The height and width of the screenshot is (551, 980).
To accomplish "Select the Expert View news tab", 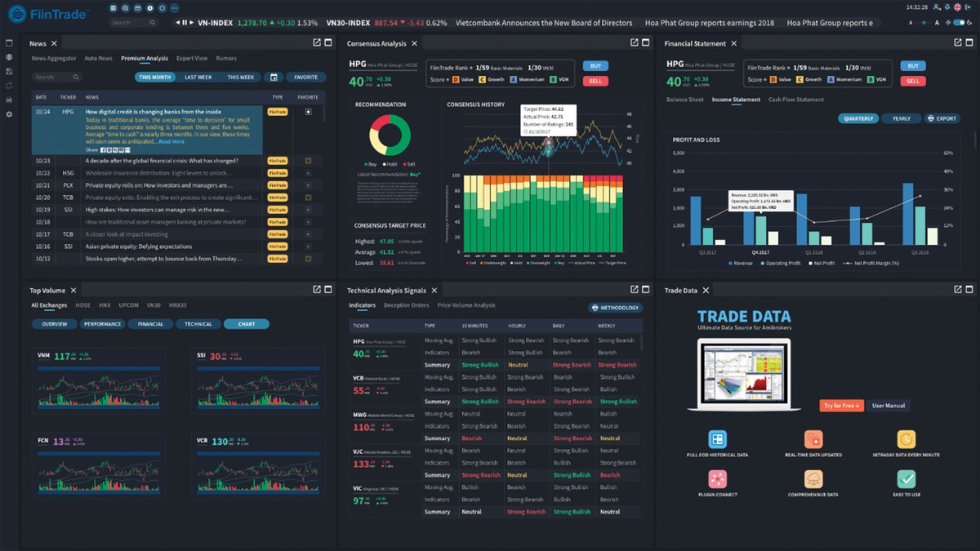I will [x=192, y=59].
